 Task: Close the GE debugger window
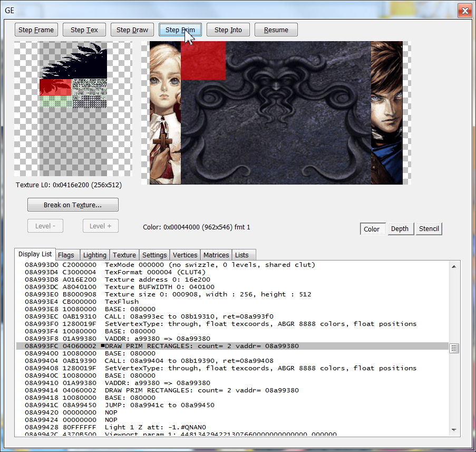point(464,10)
